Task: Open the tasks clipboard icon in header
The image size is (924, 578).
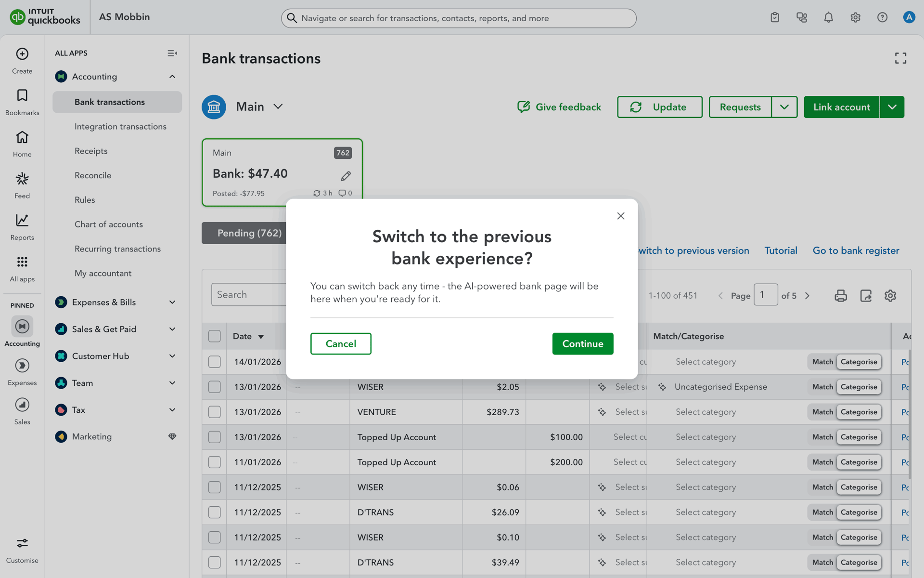Action: (775, 17)
